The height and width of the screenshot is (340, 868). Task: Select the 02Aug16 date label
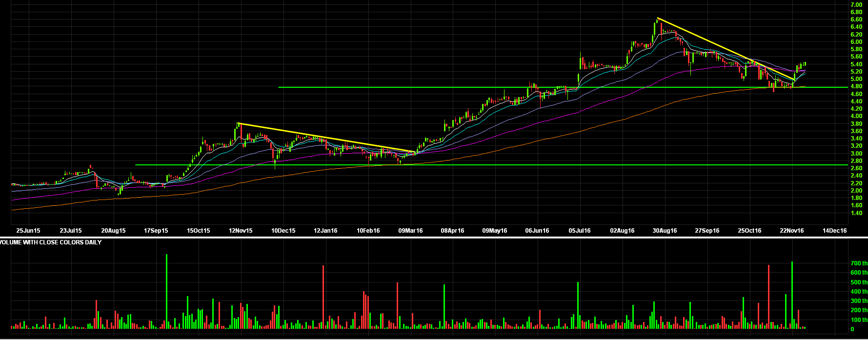tap(622, 231)
